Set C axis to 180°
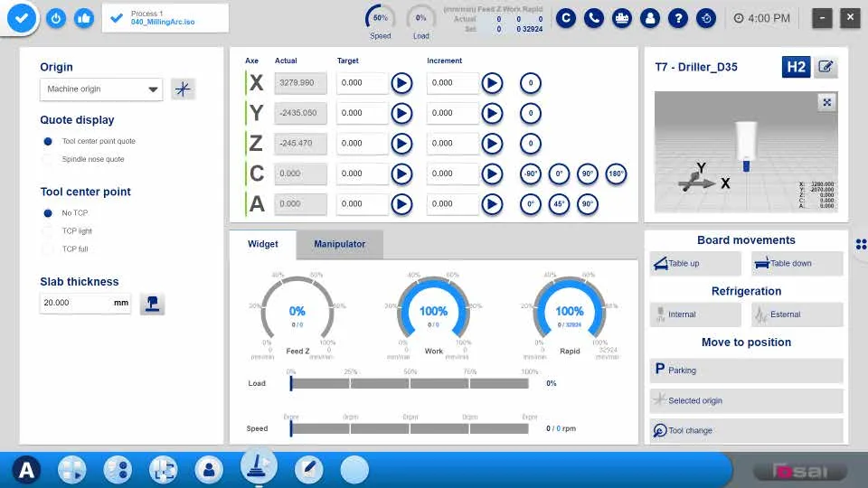 pyautogui.click(x=616, y=174)
